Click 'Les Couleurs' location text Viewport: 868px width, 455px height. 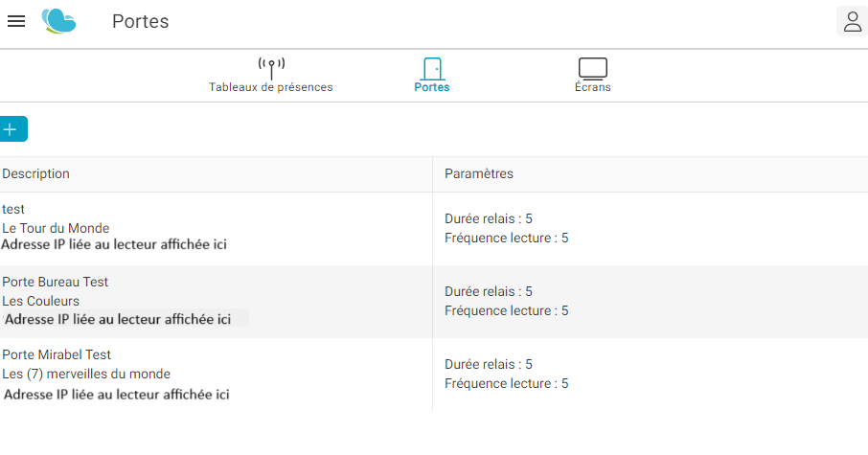click(40, 301)
